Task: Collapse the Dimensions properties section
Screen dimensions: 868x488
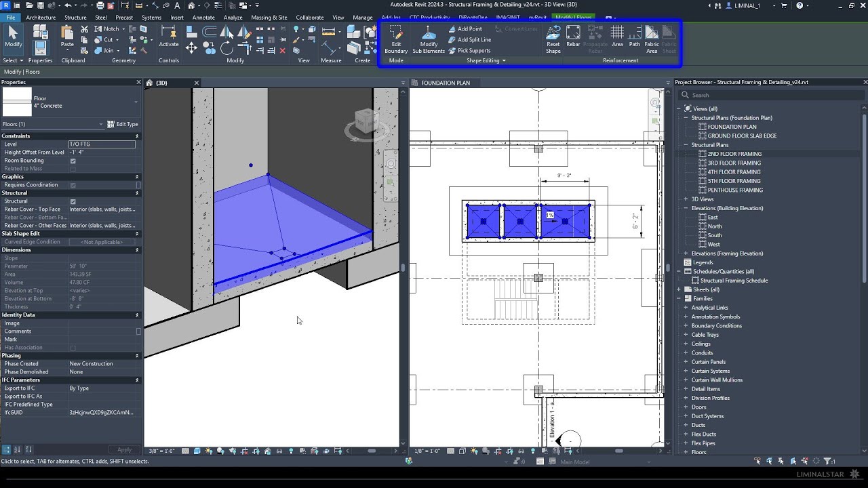Action: click(x=137, y=250)
